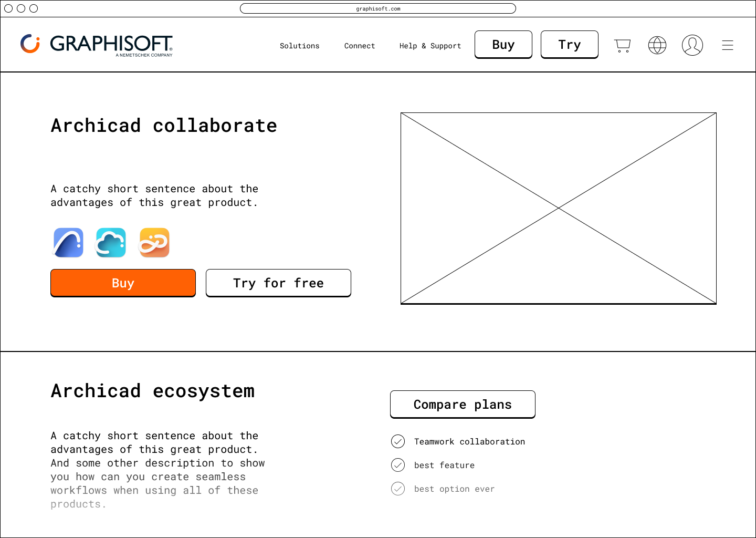The width and height of the screenshot is (756, 538).
Task: Click the graphisoft.com address bar
Action: pyautogui.click(x=378, y=8)
